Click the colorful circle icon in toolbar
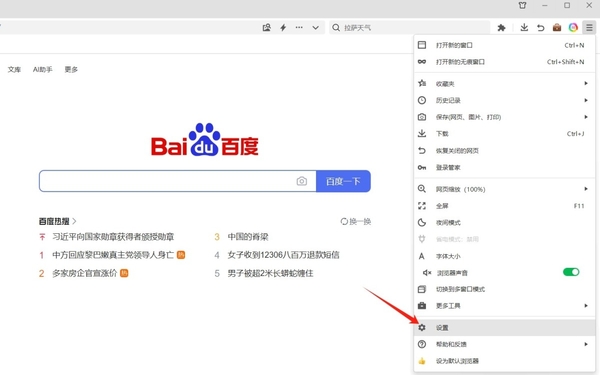Image resolution: width=600 pixels, height=375 pixels. [573, 28]
